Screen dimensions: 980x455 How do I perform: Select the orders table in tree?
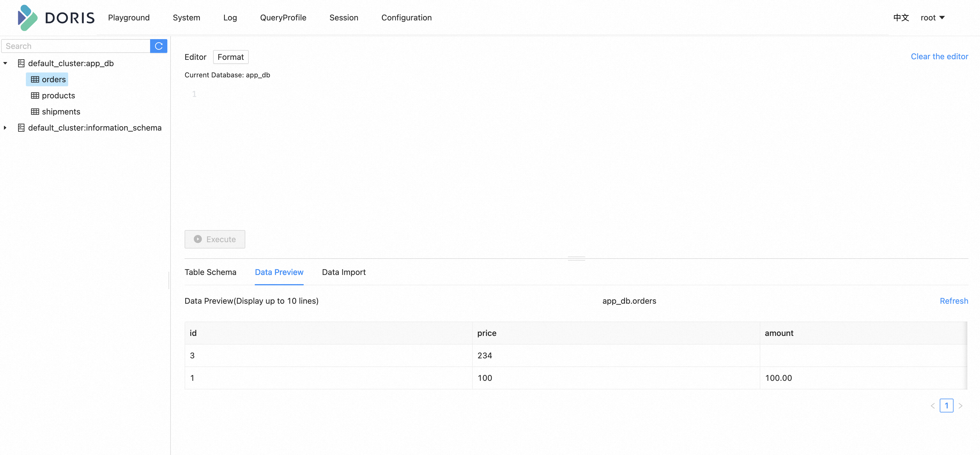[47, 79]
